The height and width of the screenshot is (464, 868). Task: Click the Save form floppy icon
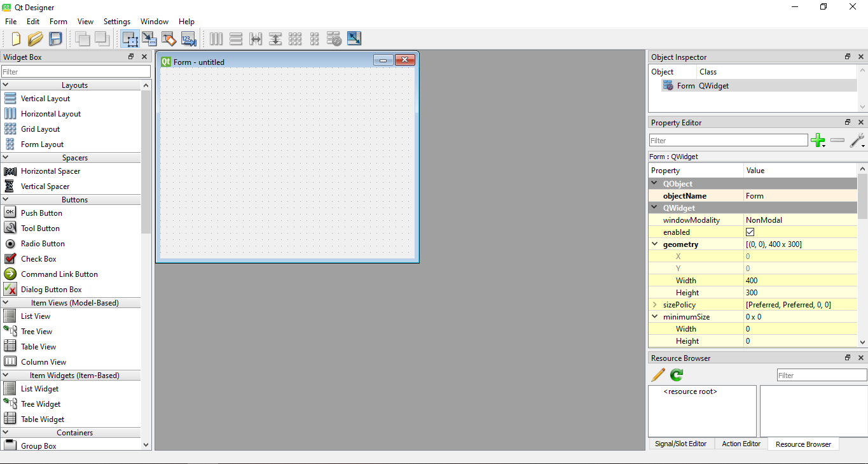pyautogui.click(x=55, y=39)
